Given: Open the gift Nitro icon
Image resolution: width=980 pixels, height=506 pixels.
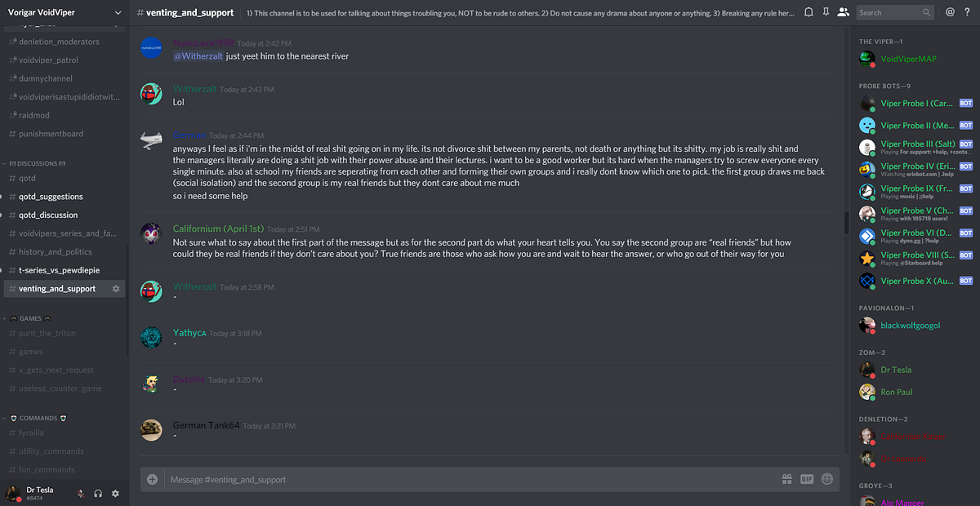Looking at the screenshot, I should tap(787, 479).
